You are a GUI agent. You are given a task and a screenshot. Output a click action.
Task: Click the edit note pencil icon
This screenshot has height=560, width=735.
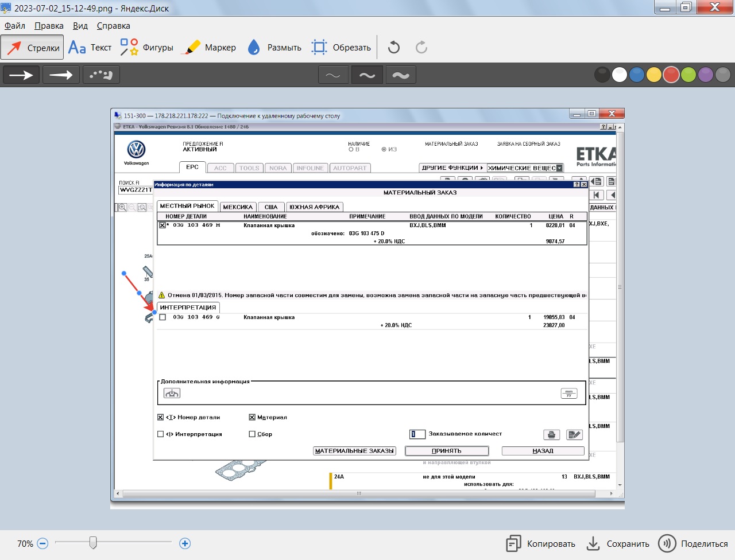(574, 434)
